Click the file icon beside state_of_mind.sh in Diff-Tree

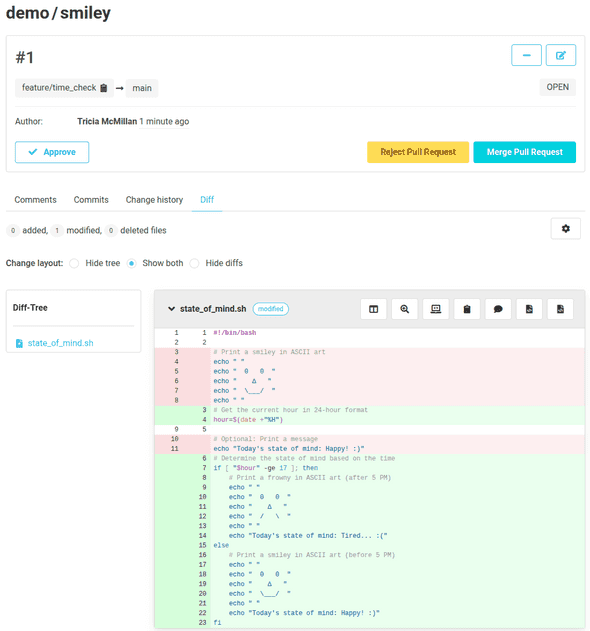click(x=19, y=343)
